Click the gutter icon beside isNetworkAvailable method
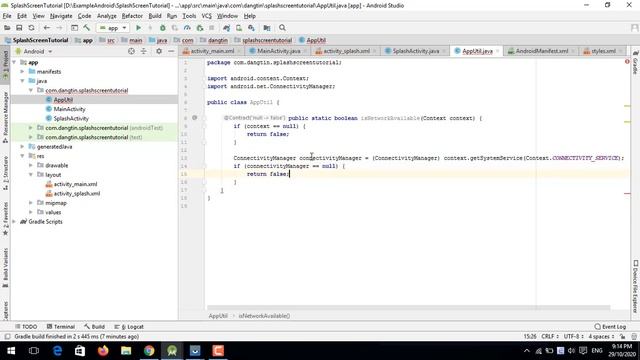 click(195, 118)
